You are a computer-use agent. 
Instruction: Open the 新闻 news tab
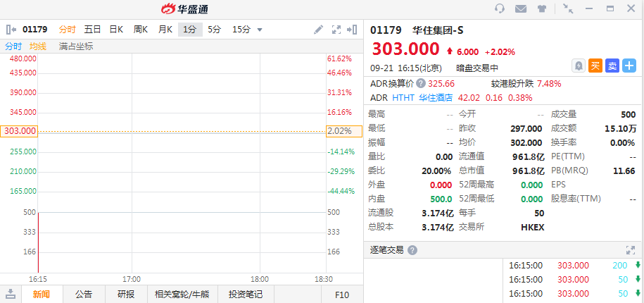point(42,295)
